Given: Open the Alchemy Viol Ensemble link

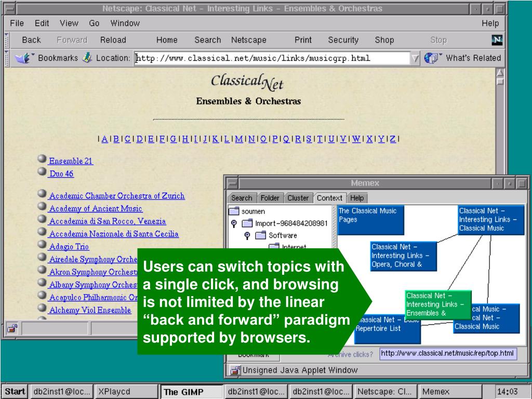Looking at the screenshot, I should pyautogui.click(x=90, y=310).
